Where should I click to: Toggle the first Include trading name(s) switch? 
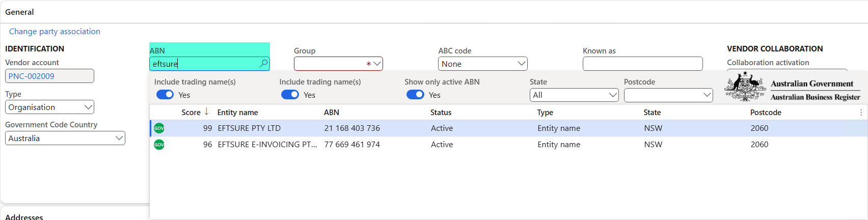click(165, 95)
